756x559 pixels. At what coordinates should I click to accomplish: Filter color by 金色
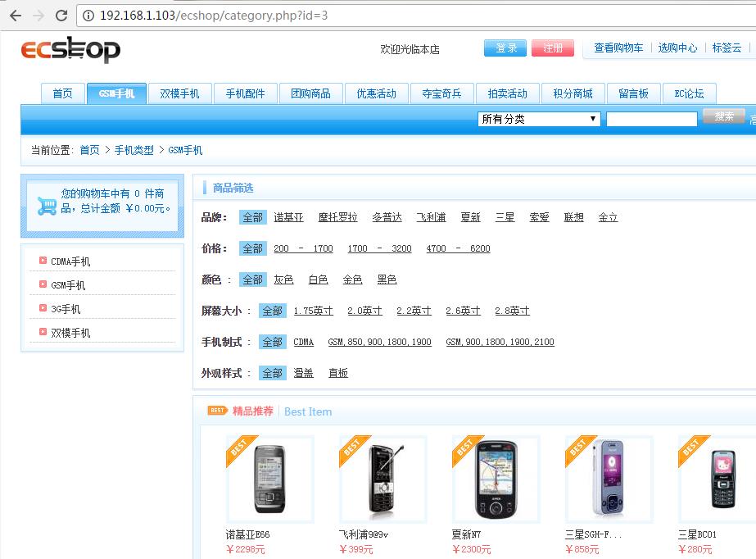point(352,279)
